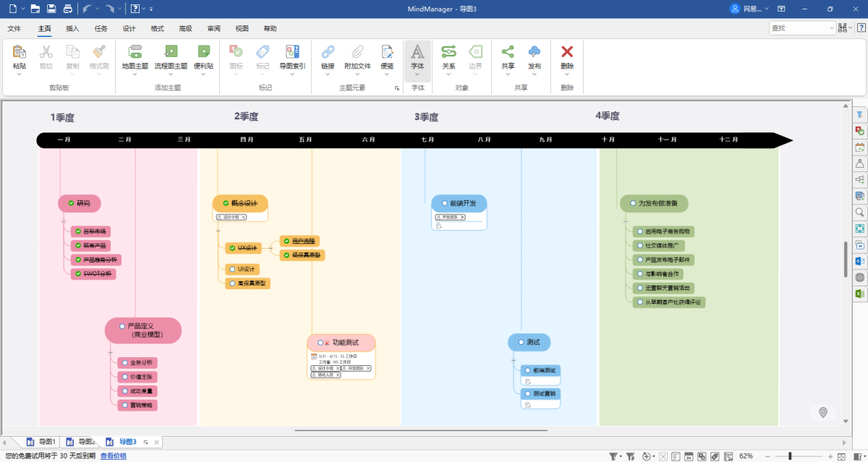
Task: Expand the 共享 share dropdown arrow
Action: click(x=508, y=73)
